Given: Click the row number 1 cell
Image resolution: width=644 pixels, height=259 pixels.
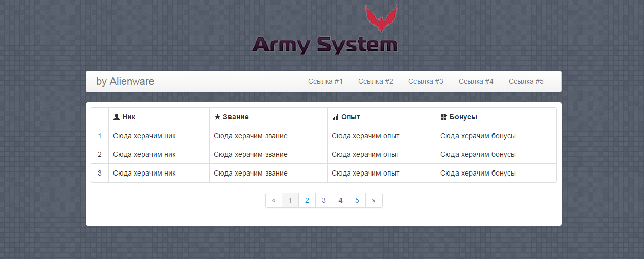Looking at the screenshot, I should pos(100,136).
